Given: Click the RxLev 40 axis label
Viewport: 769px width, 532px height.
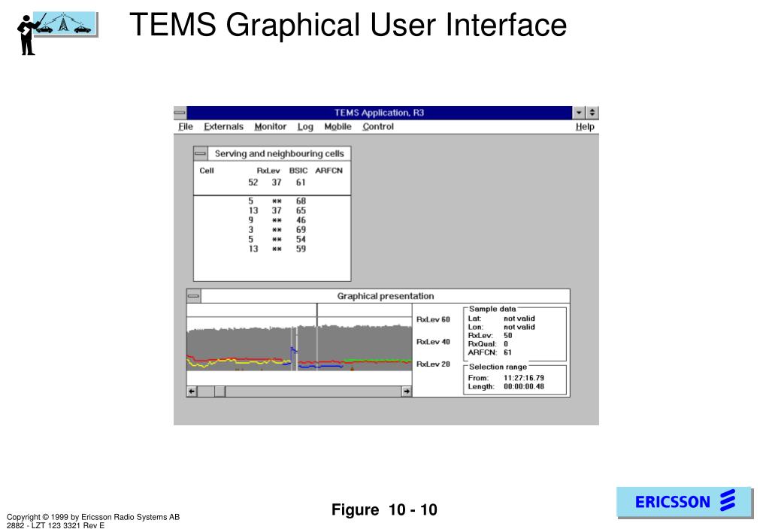Looking at the screenshot, I should click(x=433, y=342).
